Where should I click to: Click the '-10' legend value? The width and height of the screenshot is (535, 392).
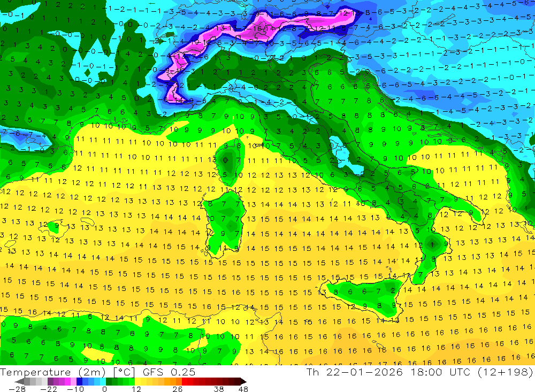[75, 389]
